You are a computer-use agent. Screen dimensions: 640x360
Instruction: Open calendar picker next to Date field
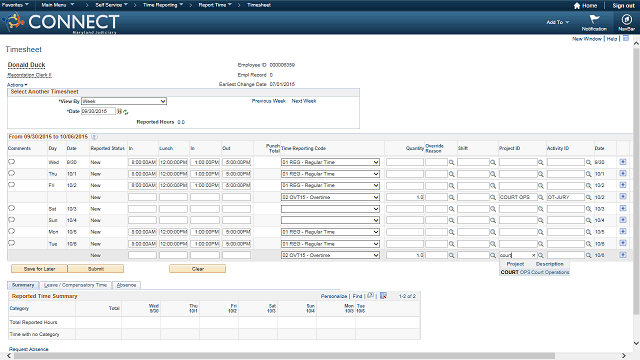pyautogui.click(x=119, y=111)
